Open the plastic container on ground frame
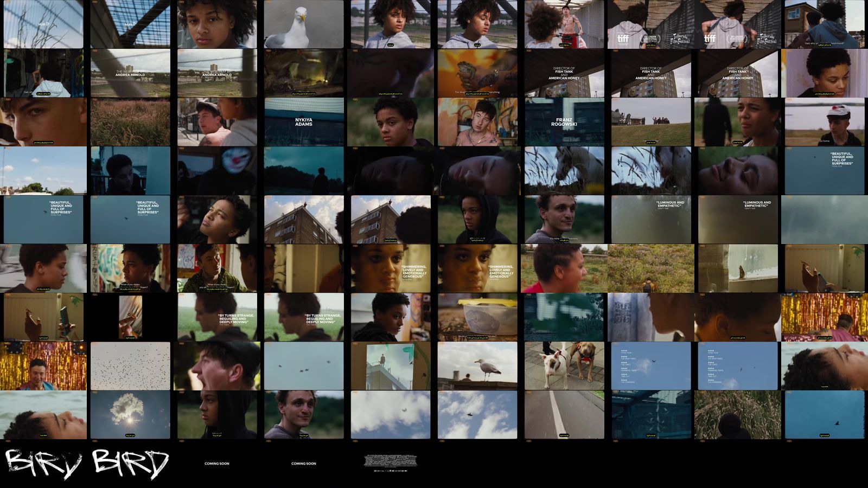This screenshot has height=488, width=868. pos(477,317)
